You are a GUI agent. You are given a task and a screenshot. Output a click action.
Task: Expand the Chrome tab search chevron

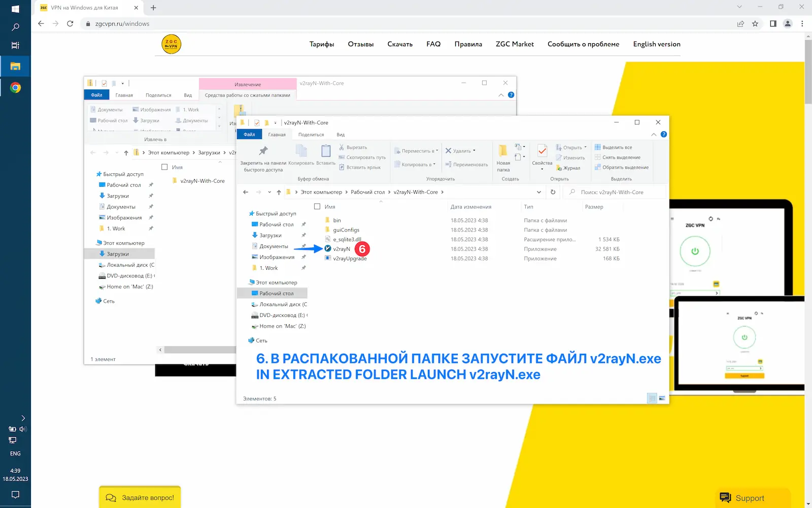coord(739,7)
